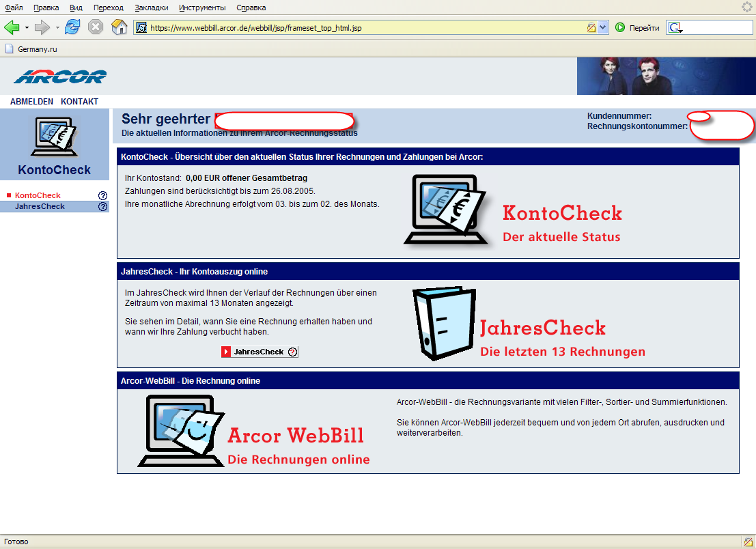Open the Закладки menu
Image resolution: width=756 pixels, height=549 pixels.
[151, 8]
